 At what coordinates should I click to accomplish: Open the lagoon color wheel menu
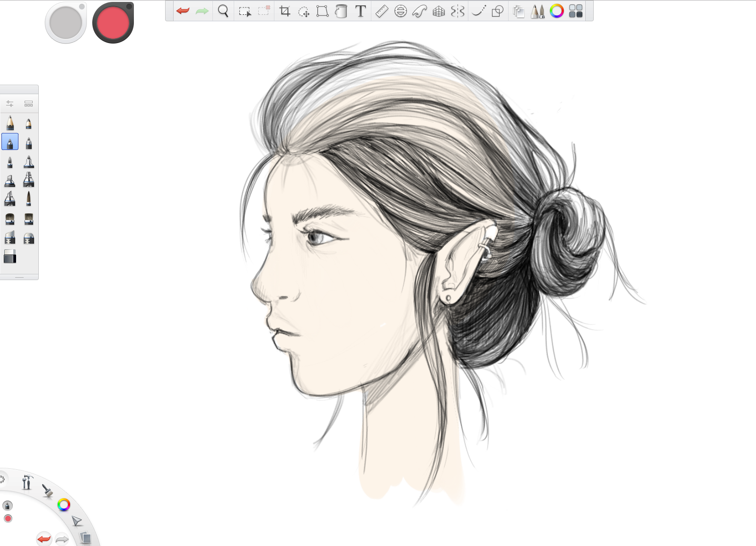click(x=64, y=505)
